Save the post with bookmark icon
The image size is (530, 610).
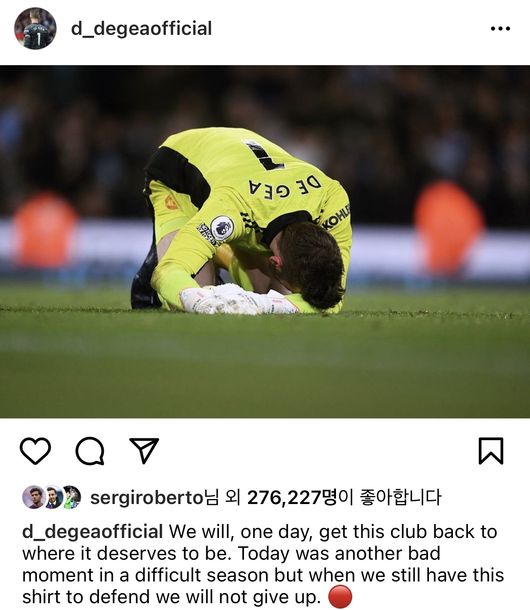click(x=491, y=451)
